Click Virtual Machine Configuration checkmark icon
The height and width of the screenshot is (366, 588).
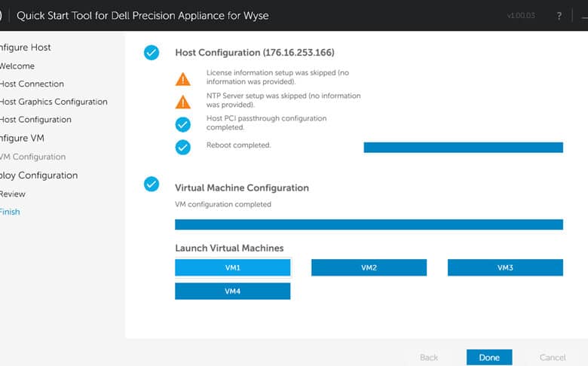coord(152,184)
